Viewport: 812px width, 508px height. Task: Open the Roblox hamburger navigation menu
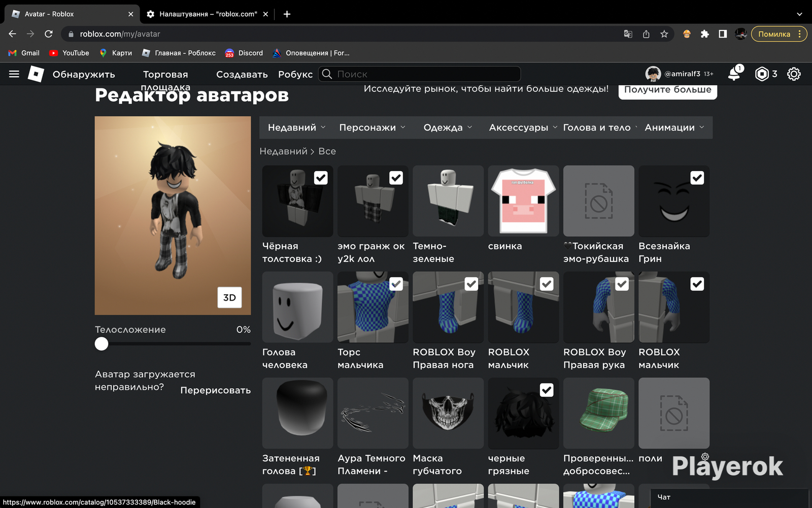pos(14,74)
